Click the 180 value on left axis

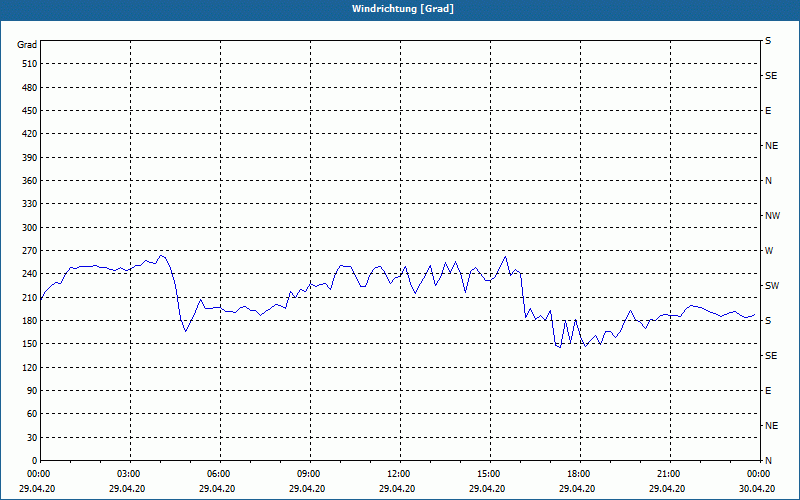tap(30, 320)
